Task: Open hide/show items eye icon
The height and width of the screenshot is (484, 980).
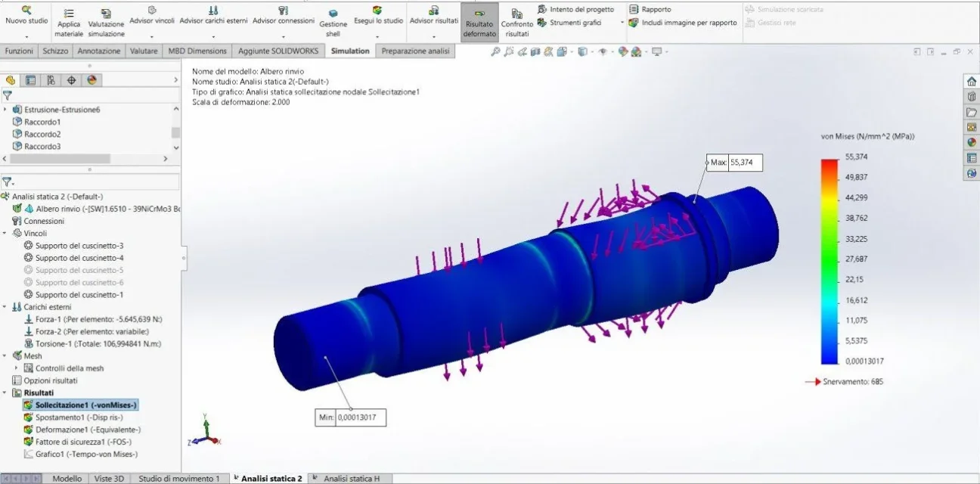Action: (603, 51)
